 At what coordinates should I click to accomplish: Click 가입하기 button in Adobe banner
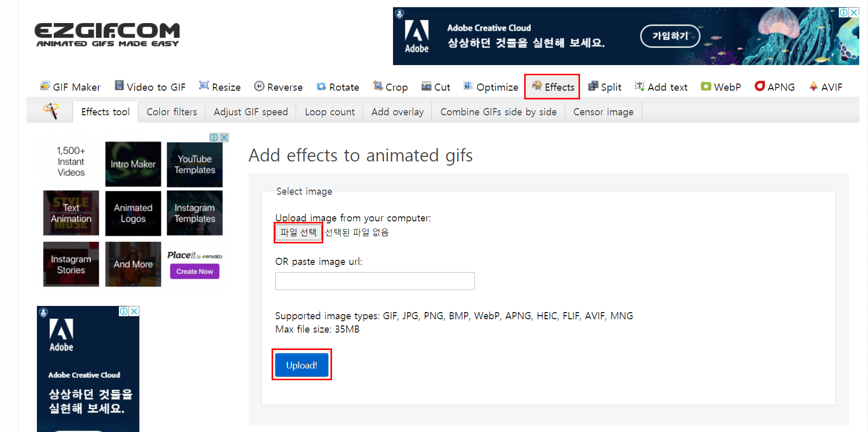point(670,36)
